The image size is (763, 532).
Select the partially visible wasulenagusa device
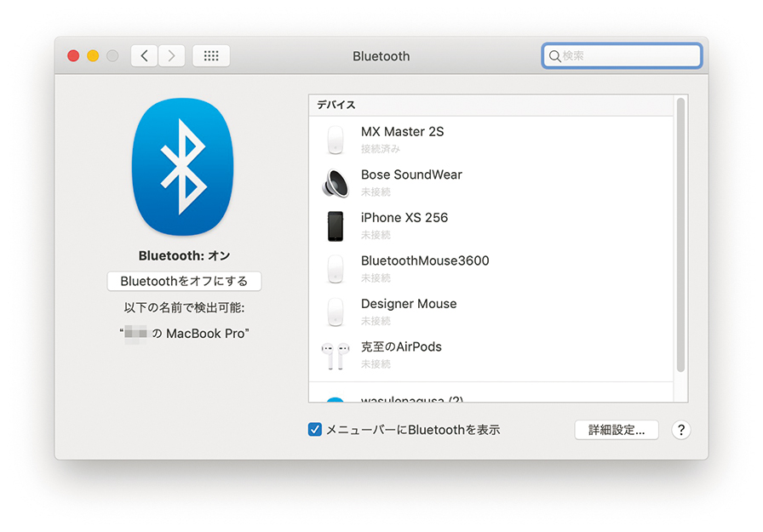click(x=411, y=398)
